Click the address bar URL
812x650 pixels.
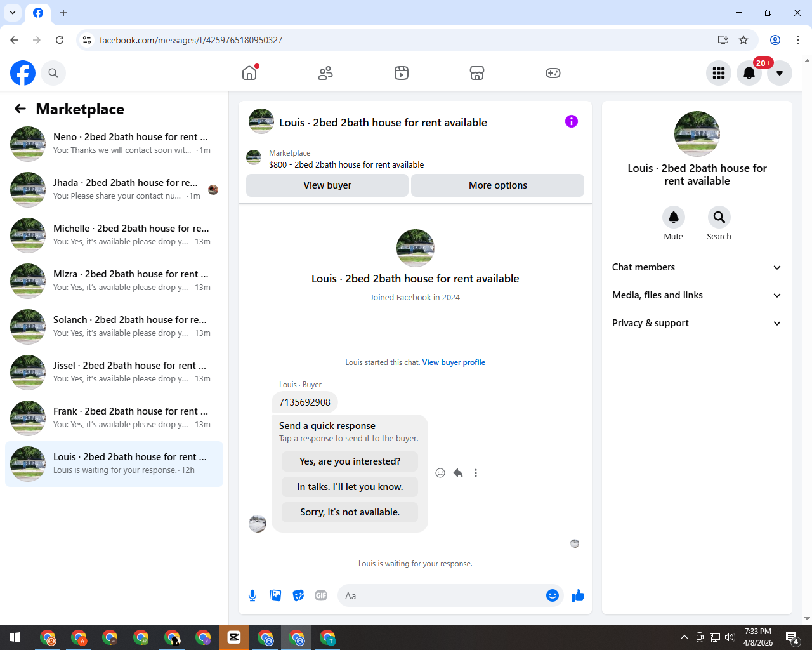point(191,40)
